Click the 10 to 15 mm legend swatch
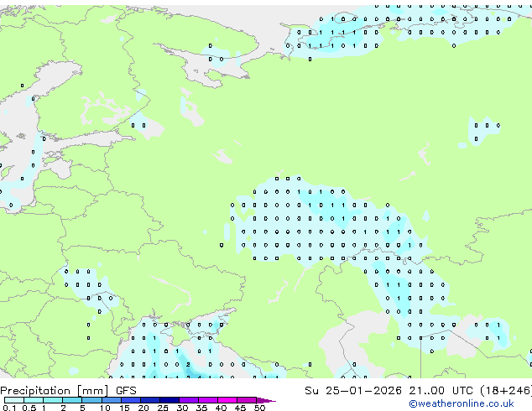The width and height of the screenshot is (532, 411). (x=112, y=400)
